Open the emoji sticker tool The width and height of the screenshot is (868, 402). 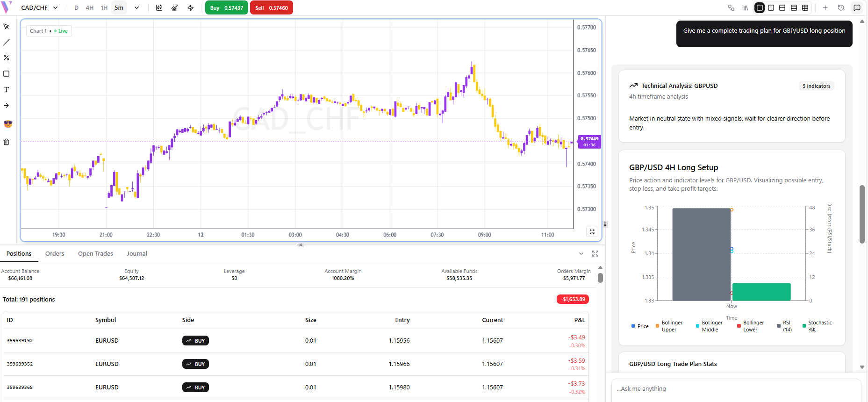coord(8,124)
